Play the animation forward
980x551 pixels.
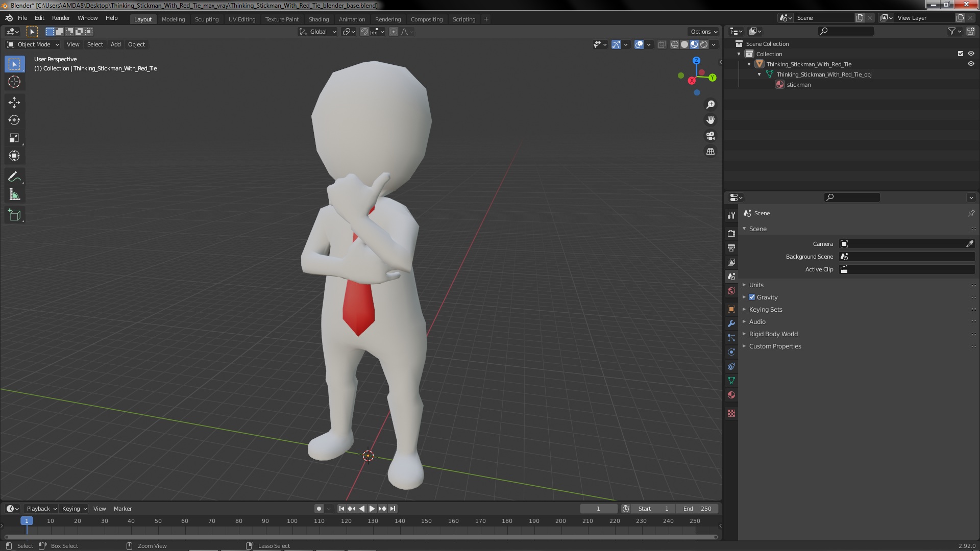pos(372,509)
